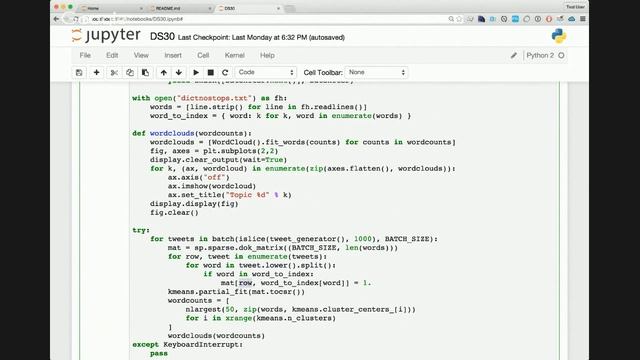Open the View menu

[141, 56]
